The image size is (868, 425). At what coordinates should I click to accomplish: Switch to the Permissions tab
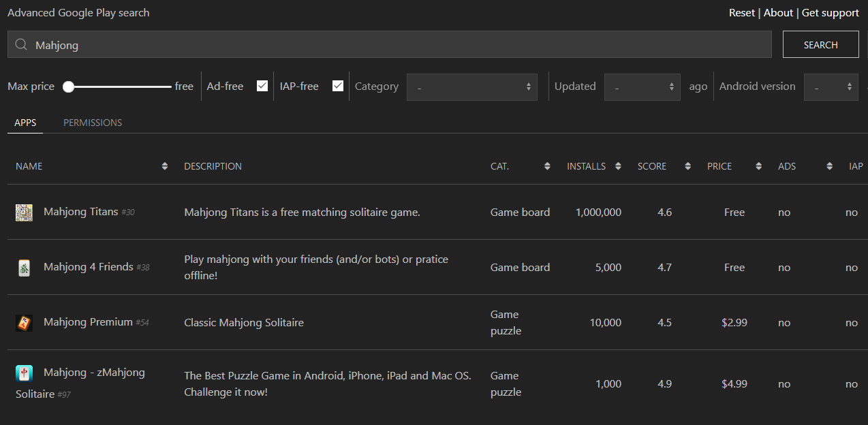click(93, 123)
